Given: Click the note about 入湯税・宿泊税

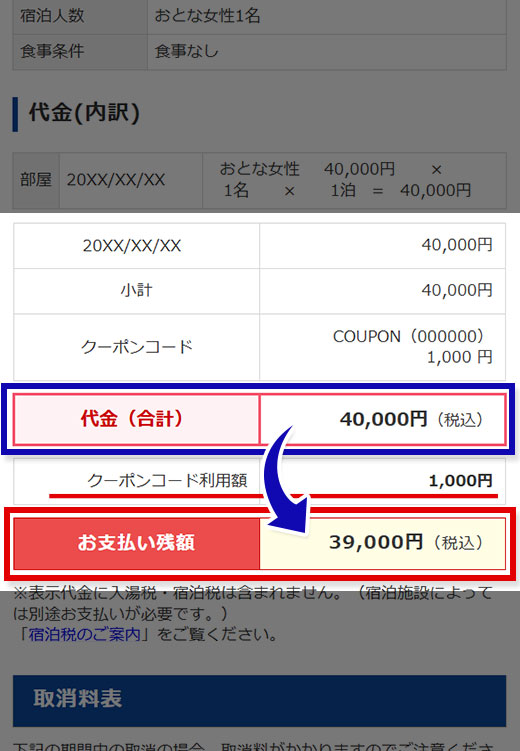Looking at the screenshot, I should coord(253,603).
